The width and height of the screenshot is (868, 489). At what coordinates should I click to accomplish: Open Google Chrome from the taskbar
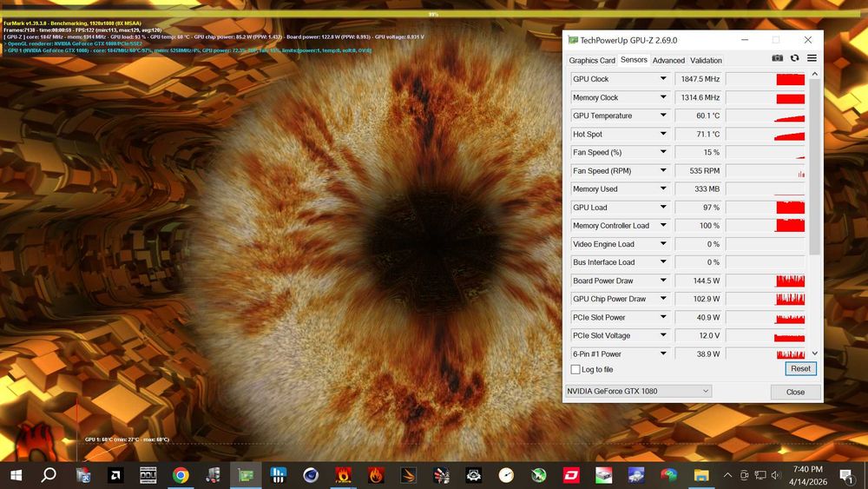[x=181, y=475]
